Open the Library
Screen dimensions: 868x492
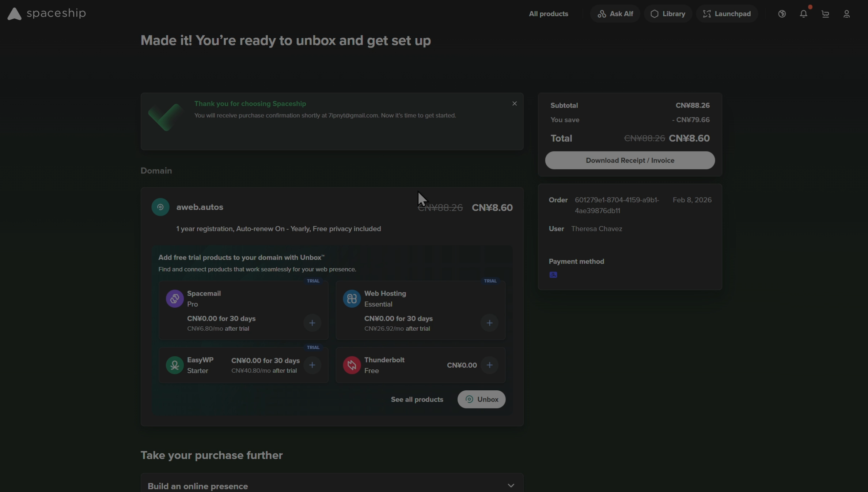click(x=668, y=14)
